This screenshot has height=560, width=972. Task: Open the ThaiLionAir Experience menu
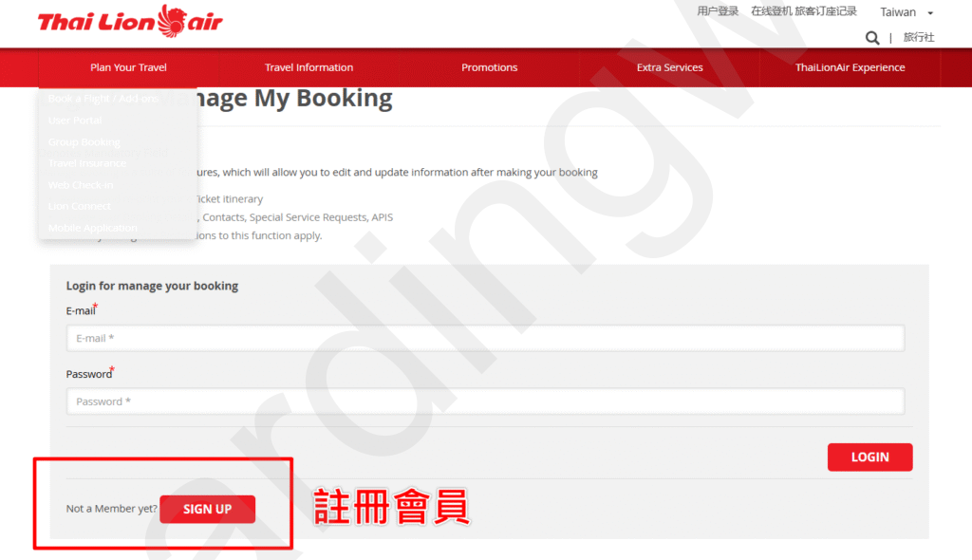pos(850,67)
